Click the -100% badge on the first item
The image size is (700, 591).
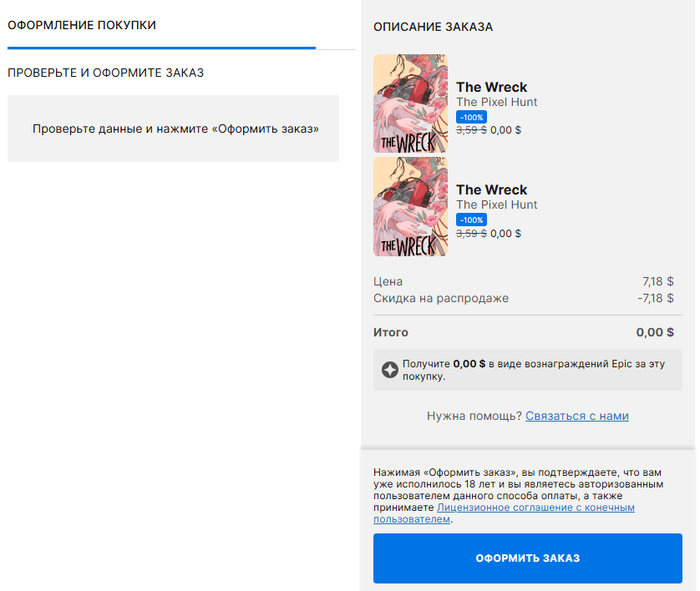tap(471, 117)
